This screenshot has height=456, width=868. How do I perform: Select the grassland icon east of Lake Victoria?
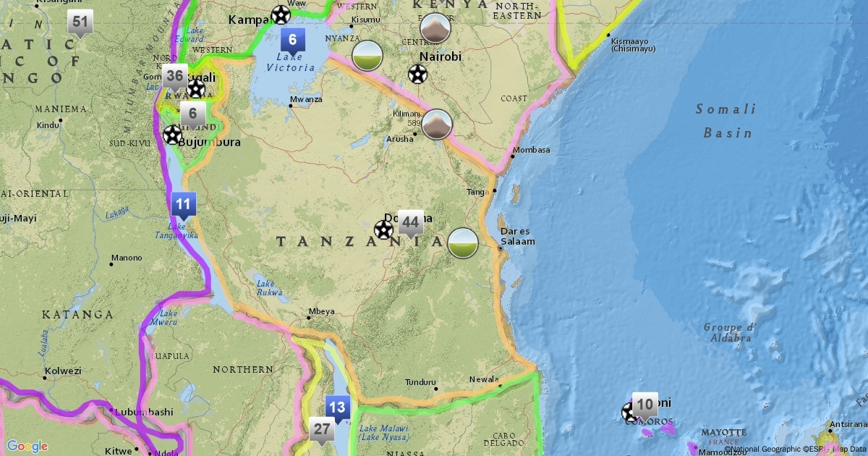coord(367,56)
